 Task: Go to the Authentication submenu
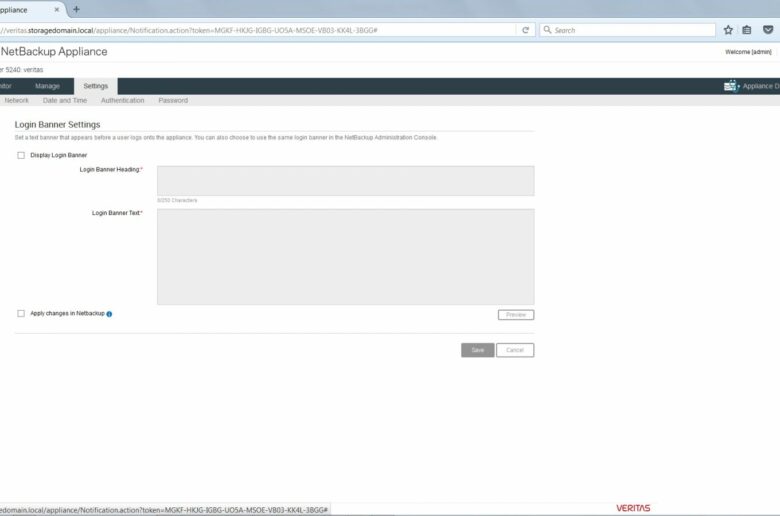tap(122, 101)
